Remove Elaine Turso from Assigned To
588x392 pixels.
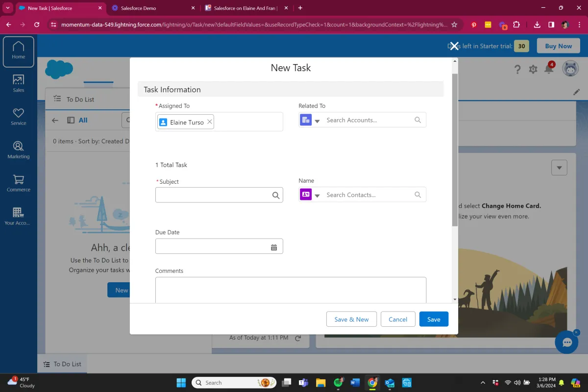[210, 122]
